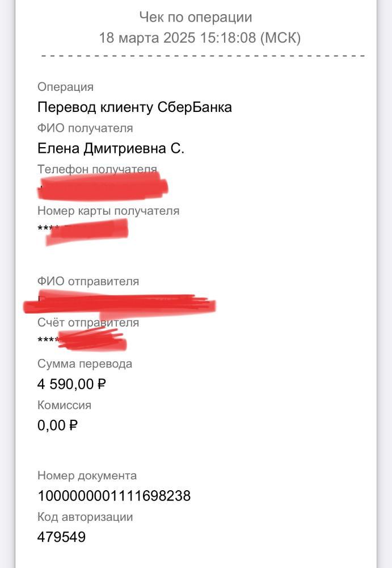Select the date '18 марта 2025 15:18:08 (МСК)'
This screenshot has height=568, width=392.
[200, 37]
